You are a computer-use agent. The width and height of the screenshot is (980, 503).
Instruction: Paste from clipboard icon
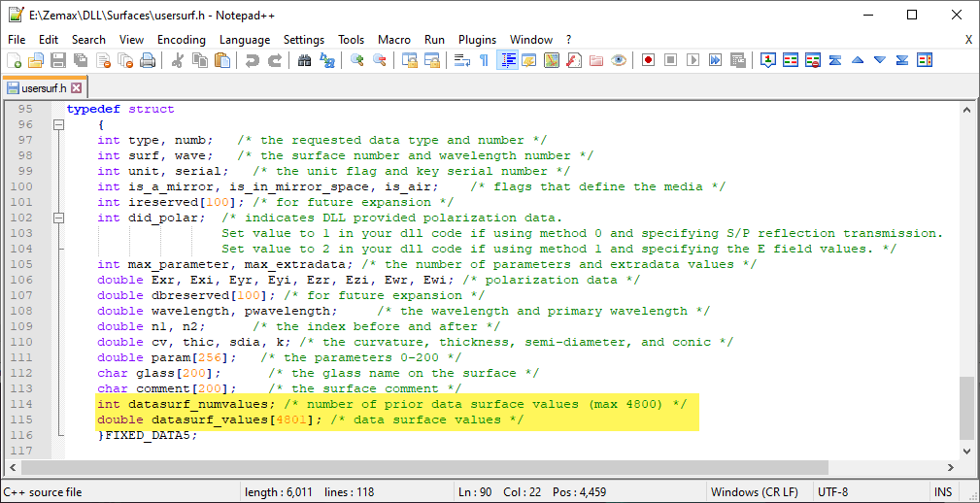tap(222, 60)
